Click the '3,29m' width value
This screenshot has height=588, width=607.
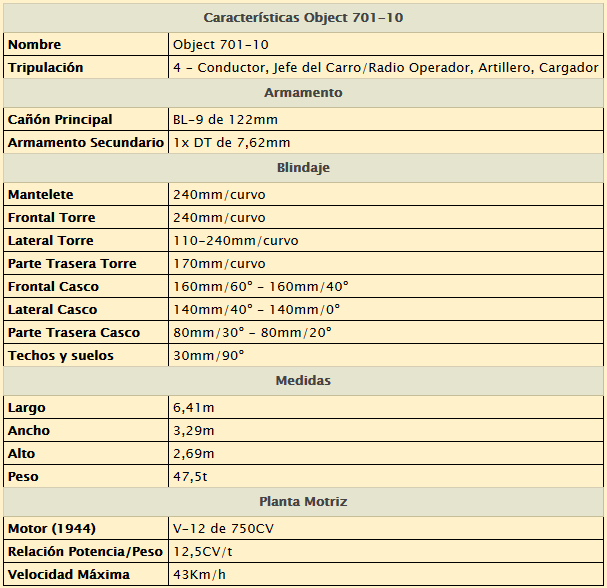click(194, 430)
